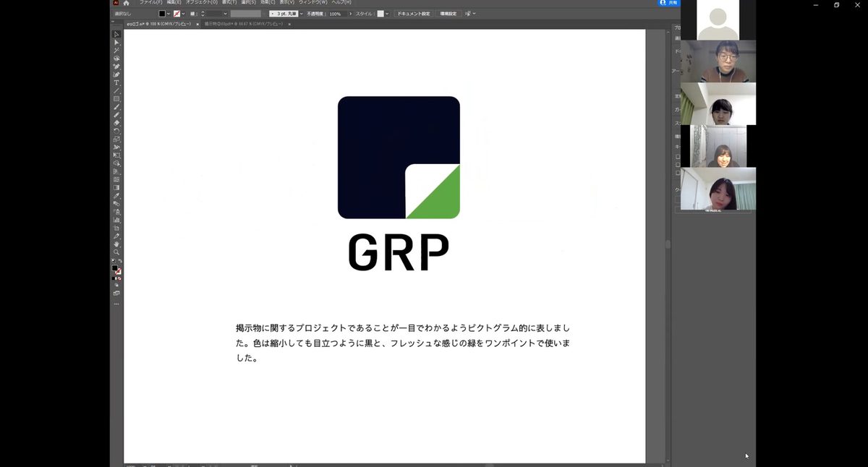Click the Home icon in menu bar
This screenshot has height=467, width=868.
click(x=126, y=3)
